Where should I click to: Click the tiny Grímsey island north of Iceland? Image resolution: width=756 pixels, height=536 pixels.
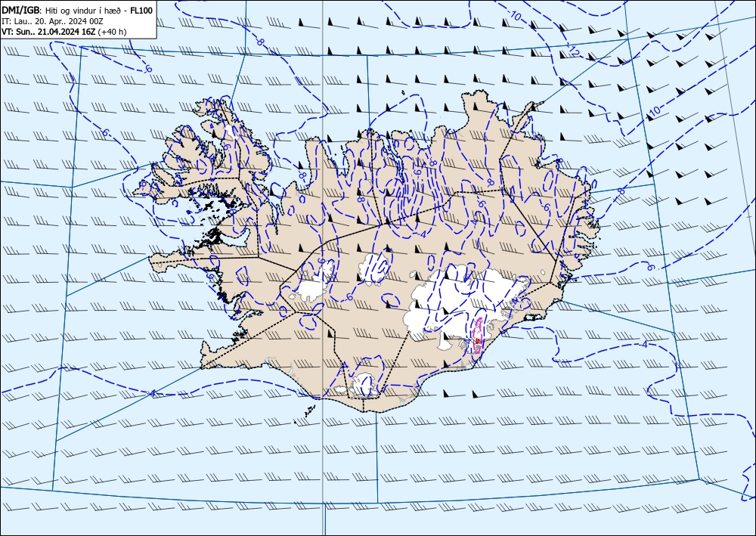pos(404,92)
